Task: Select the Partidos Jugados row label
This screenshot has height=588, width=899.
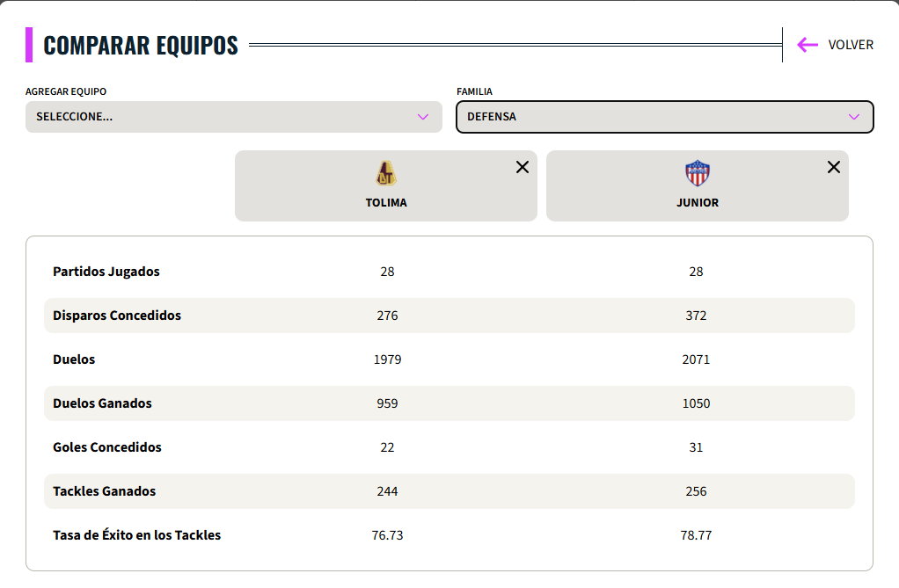Action: tap(106, 272)
